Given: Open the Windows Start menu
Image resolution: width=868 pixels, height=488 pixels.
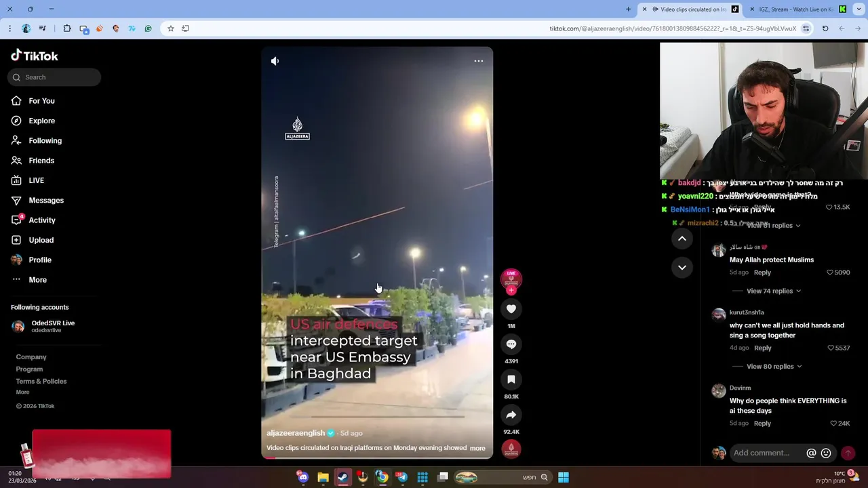Looking at the screenshot, I should 564,477.
